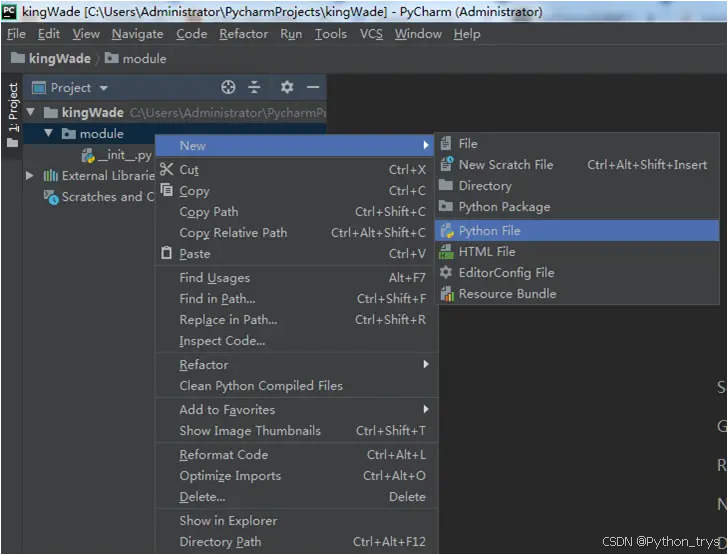Select Optimize Imports

296,476
